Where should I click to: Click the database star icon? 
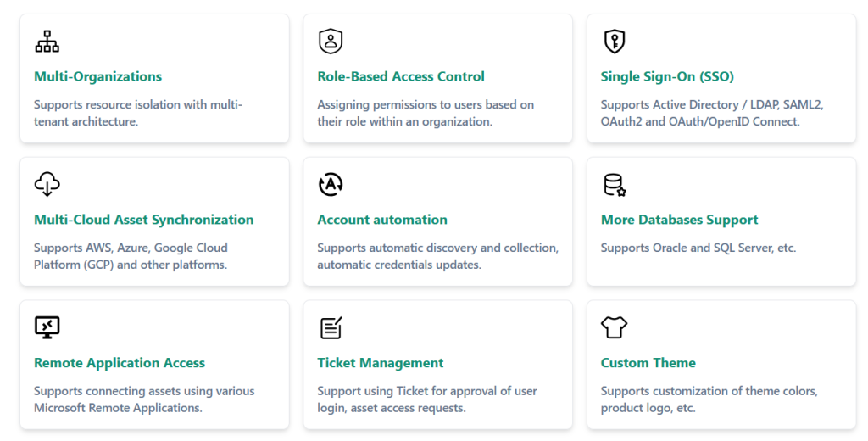point(615,185)
